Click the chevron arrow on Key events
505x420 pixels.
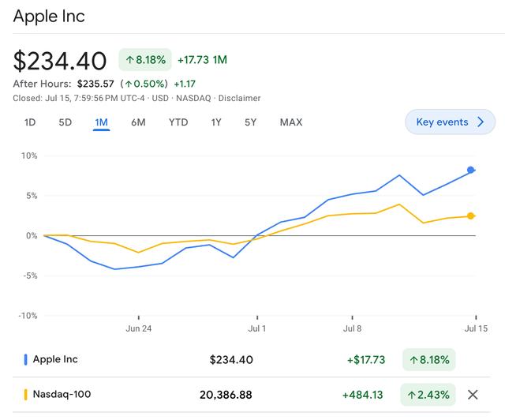click(x=481, y=122)
